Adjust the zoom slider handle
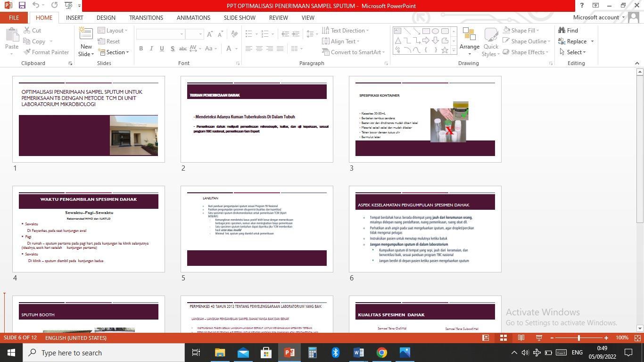 tap(579, 338)
